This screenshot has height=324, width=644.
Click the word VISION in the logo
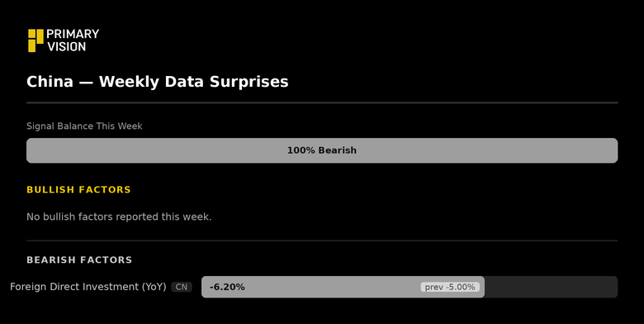tap(67, 46)
